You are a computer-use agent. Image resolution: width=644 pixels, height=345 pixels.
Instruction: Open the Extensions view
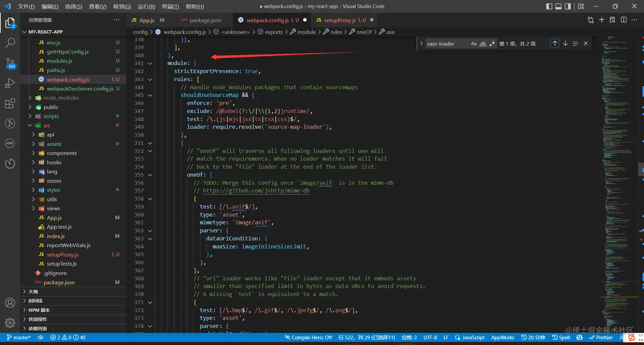(10, 103)
